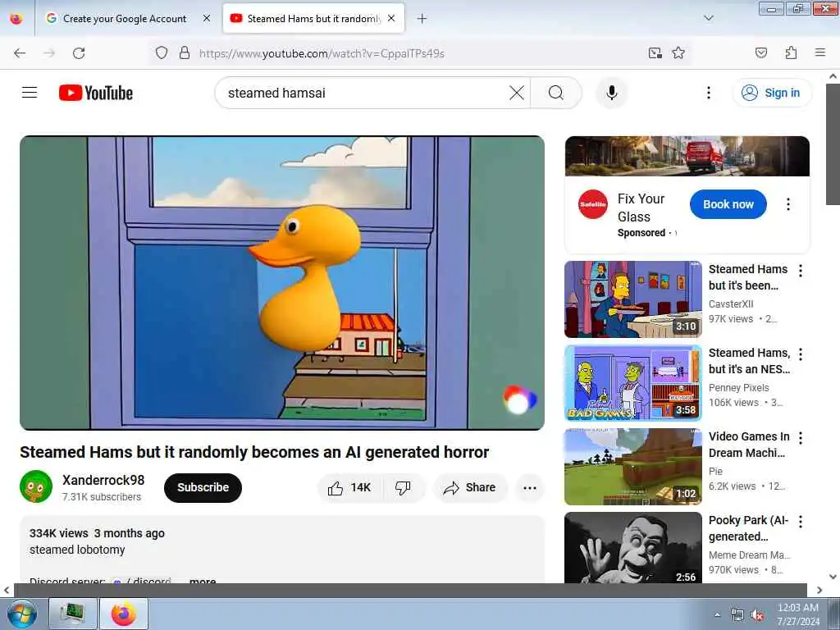Click the Safelite ad logo

pos(593,204)
